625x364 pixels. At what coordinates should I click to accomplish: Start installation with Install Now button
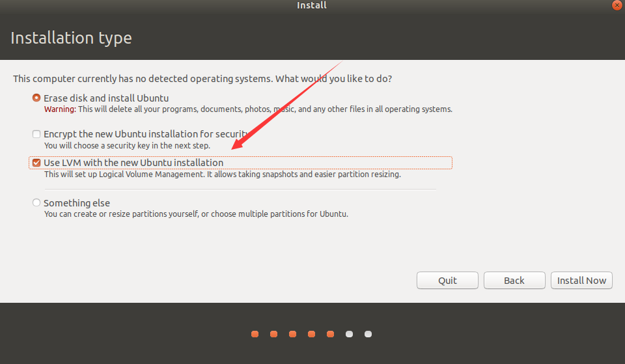pos(581,280)
